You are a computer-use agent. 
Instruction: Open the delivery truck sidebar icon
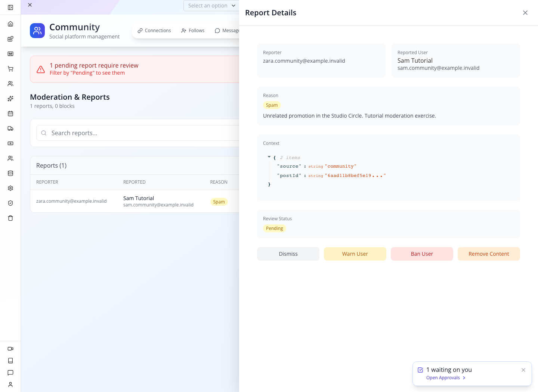point(10,128)
